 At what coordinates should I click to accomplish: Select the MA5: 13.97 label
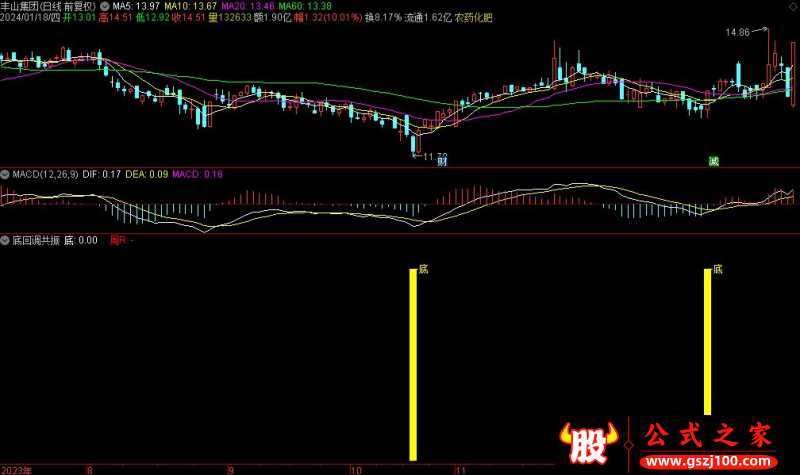click(136, 6)
